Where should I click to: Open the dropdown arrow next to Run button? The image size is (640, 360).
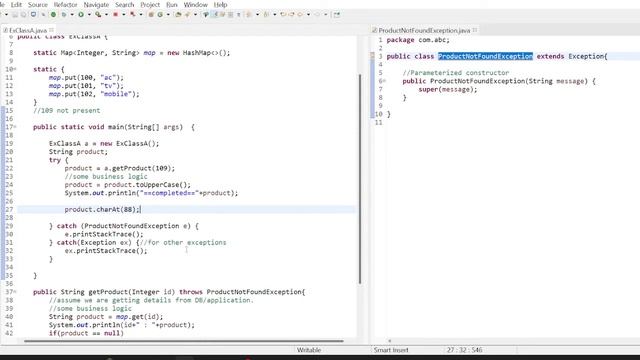point(89,15)
